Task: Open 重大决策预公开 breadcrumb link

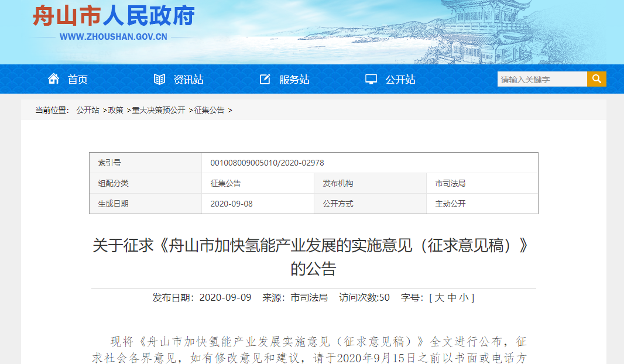Action: 158,110
